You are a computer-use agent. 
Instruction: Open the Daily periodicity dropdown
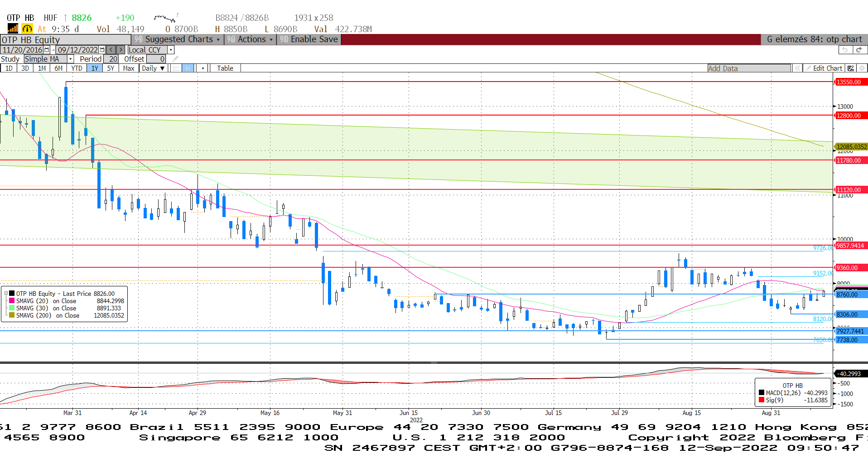click(x=153, y=68)
